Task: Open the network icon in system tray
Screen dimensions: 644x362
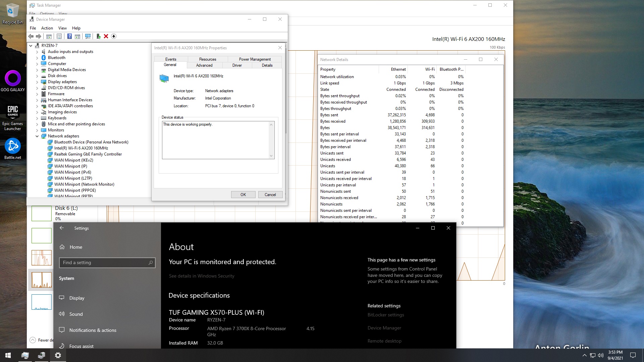Action: click(593, 355)
